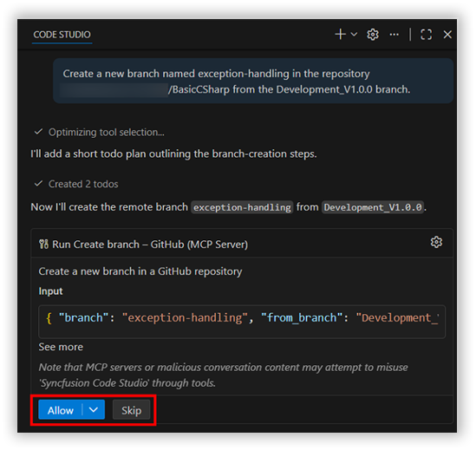Click the tools icon beside Run Create branch
The image size is (476, 450).
coord(43,245)
